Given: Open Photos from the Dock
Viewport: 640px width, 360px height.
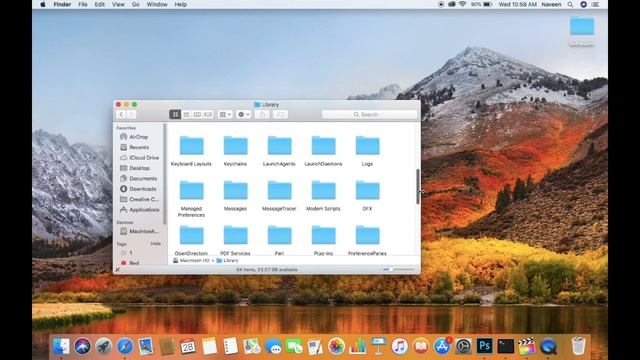Looking at the screenshot, I should (x=336, y=347).
